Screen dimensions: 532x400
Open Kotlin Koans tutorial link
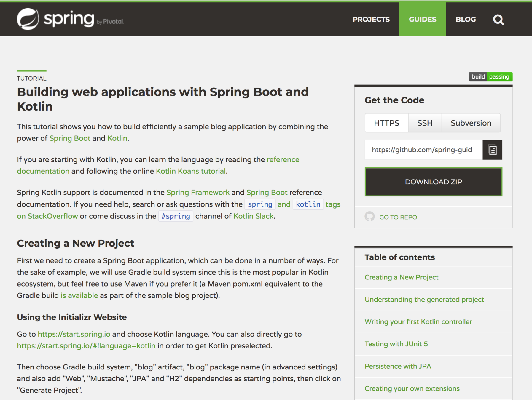click(191, 171)
